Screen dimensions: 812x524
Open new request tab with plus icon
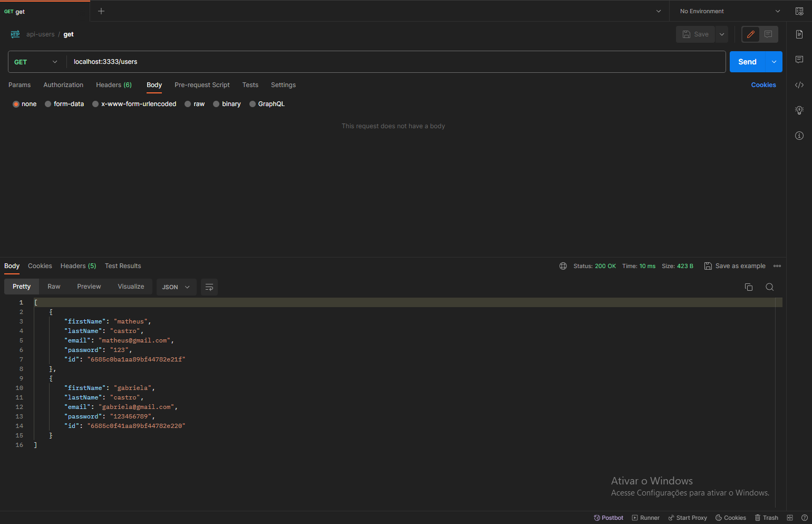pos(101,11)
